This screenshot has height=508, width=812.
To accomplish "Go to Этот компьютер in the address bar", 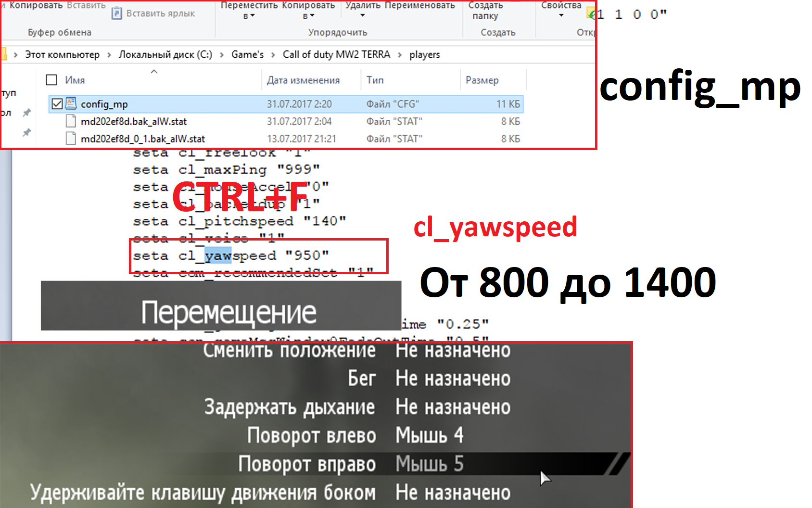I will [63, 55].
